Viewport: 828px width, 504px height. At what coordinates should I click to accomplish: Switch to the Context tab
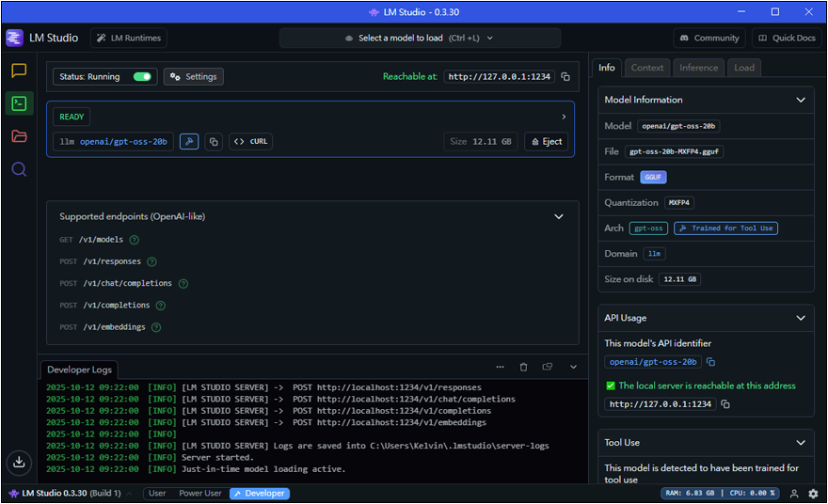tap(647, 68)
